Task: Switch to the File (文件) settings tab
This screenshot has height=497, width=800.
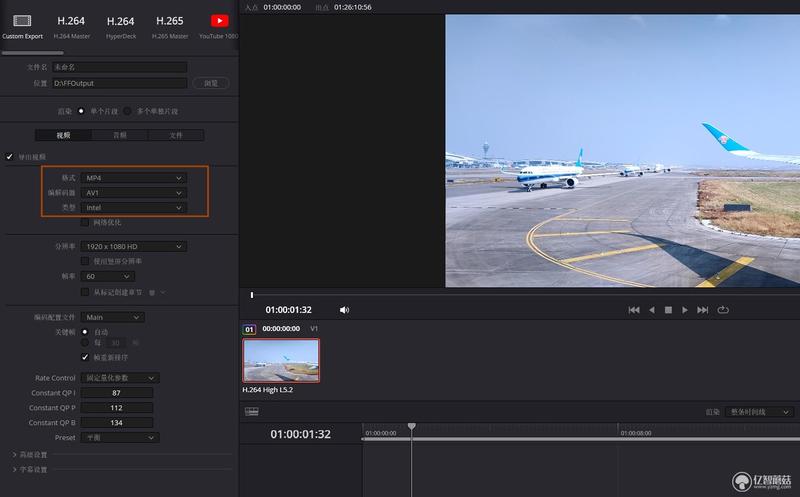Action: (x=176, y=135)
